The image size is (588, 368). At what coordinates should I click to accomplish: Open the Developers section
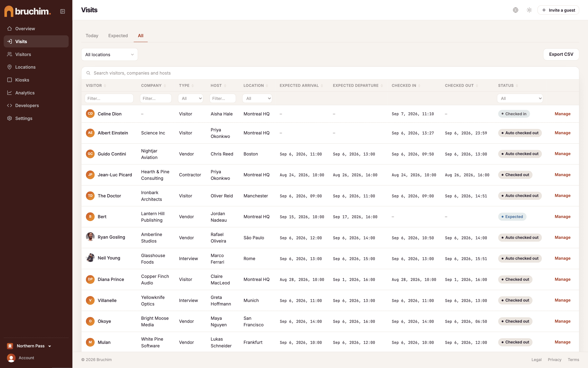click(36, 105)
